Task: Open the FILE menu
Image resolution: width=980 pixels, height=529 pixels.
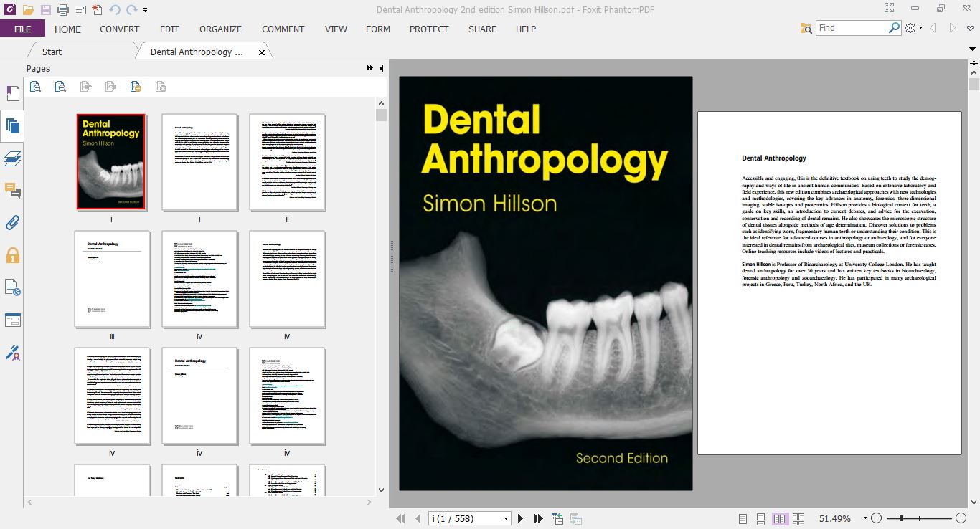Action: (22, 29)
